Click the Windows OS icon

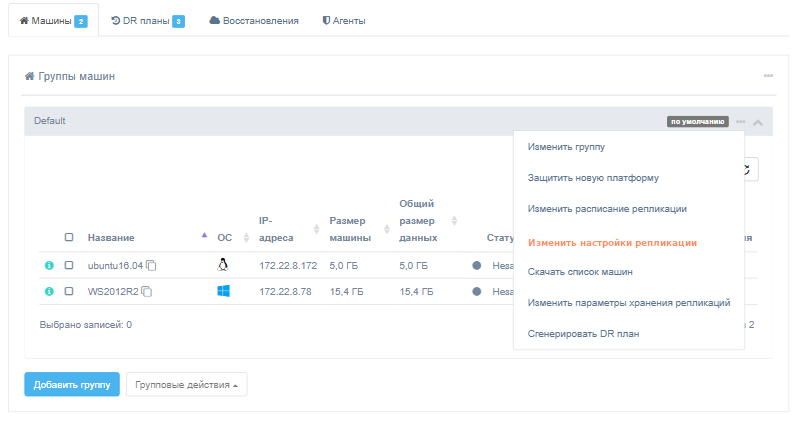[223, 291]
